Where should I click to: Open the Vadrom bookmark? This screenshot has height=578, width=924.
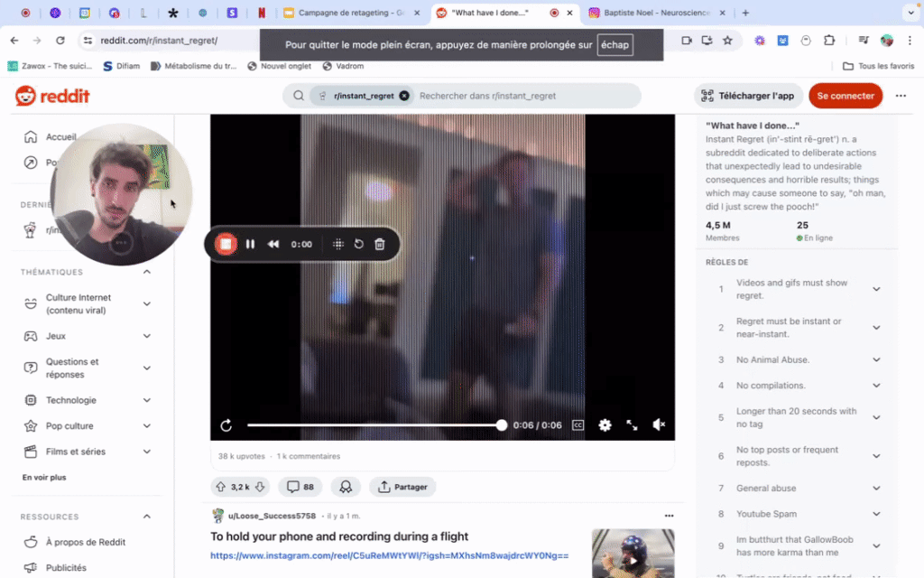click(343, 66)
